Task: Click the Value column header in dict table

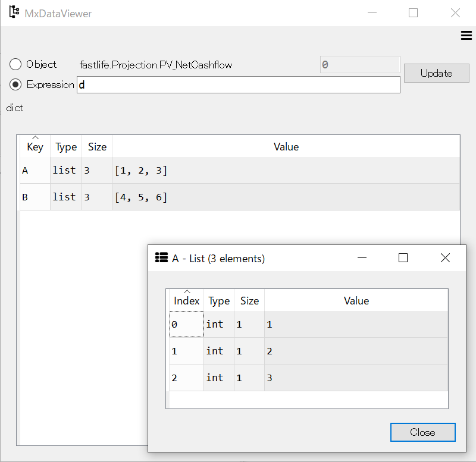Action: point(286,147)
